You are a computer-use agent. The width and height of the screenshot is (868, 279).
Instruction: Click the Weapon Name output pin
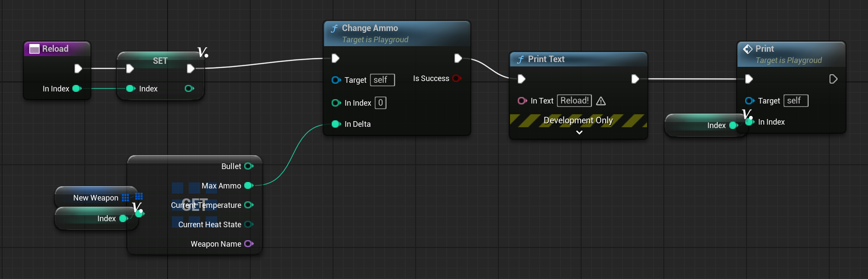point(249,244)
